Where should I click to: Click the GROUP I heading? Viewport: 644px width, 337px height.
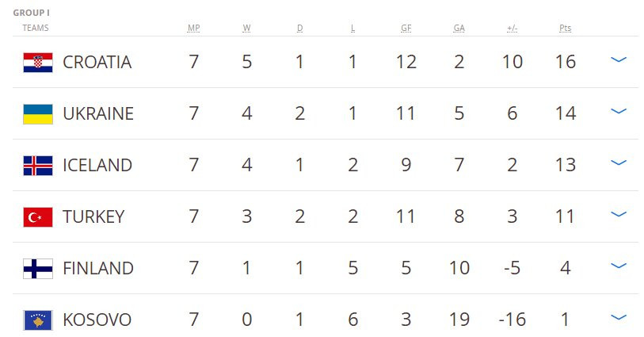tap(32, 13)
